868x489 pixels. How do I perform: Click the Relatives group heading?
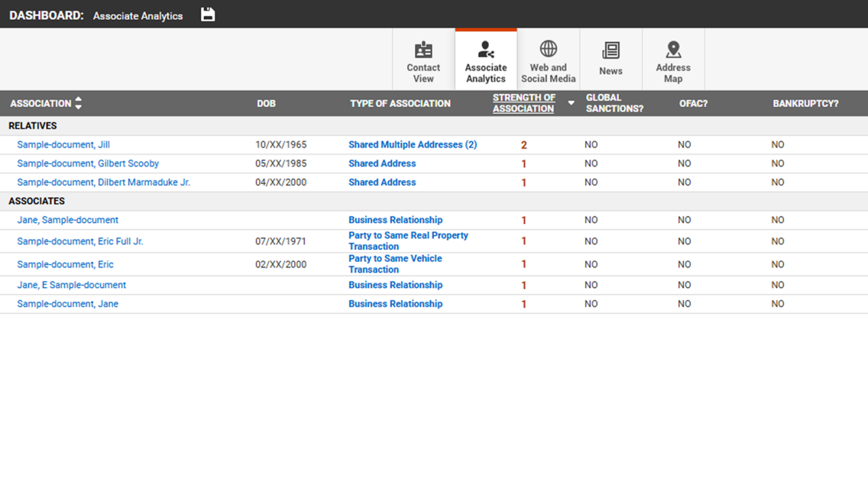click(x=33, y=125)
